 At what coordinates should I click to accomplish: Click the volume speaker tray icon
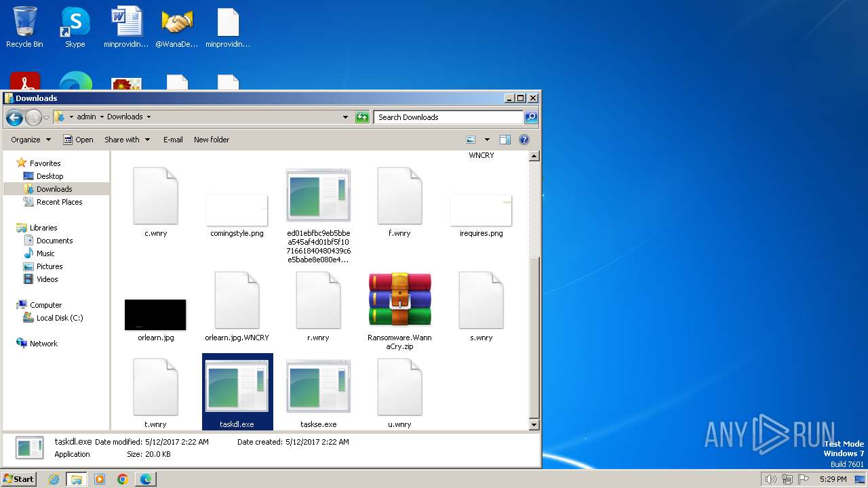coord(770,479)
